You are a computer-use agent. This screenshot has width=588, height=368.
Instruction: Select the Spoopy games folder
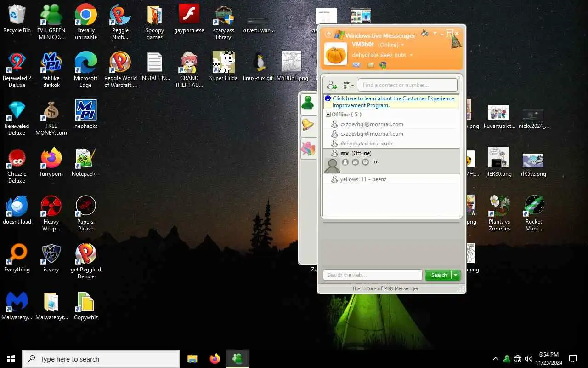pyautogui.click(x=155, y=22)
